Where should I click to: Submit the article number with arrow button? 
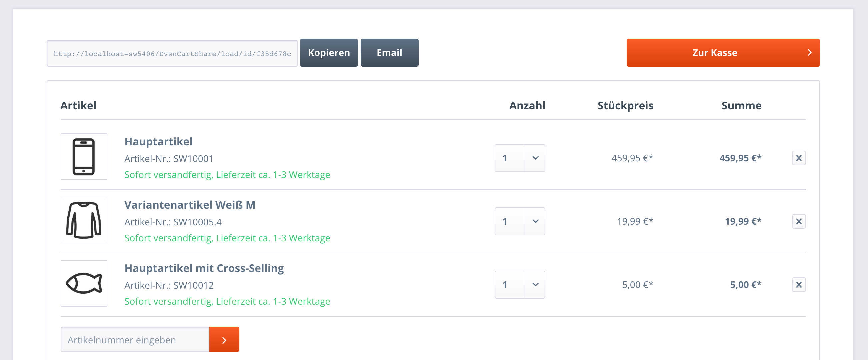pyautogui.click(x=224, y=339)
